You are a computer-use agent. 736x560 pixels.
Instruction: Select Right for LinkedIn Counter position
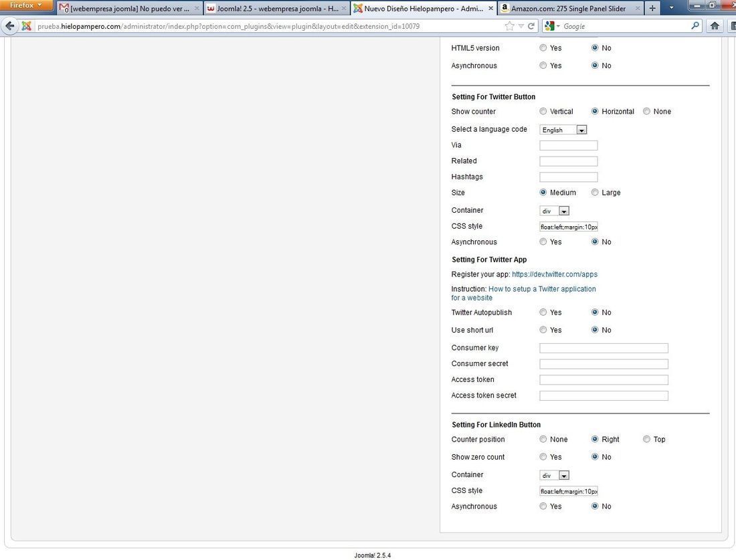pos(595,440)
